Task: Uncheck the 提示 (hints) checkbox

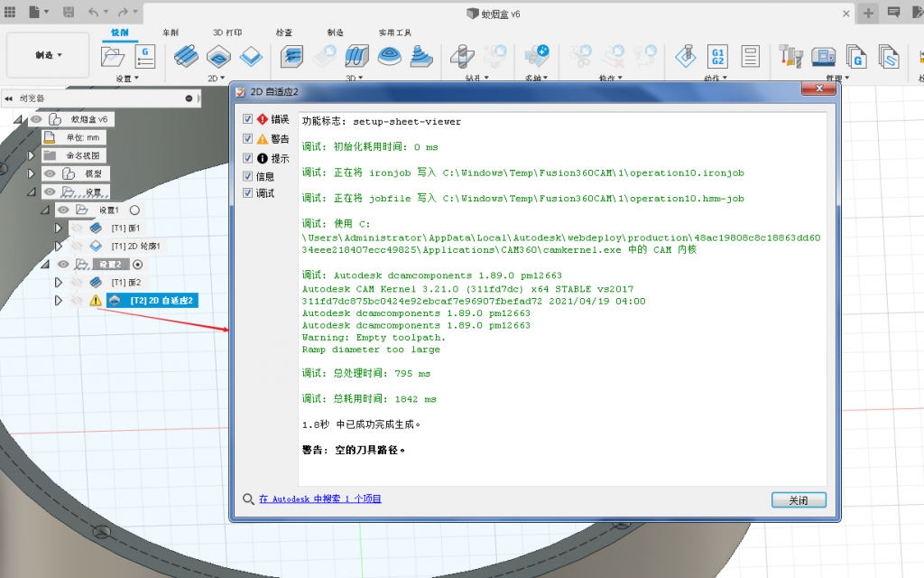Action: coord(248,158)
